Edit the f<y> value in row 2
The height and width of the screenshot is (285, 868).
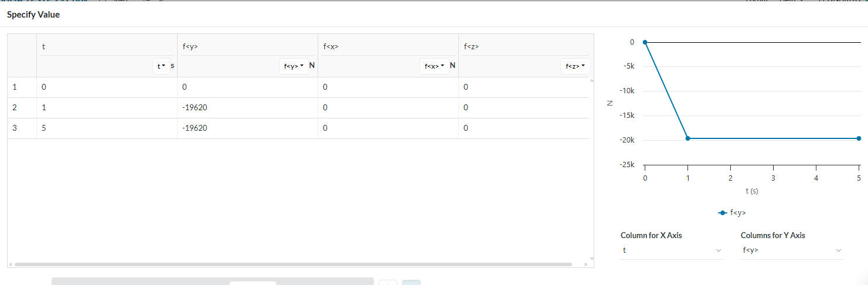pos(247,108)
